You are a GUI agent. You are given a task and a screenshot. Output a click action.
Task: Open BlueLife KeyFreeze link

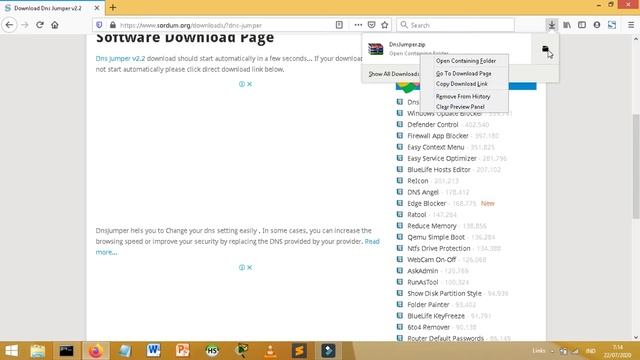coord(436,316)
